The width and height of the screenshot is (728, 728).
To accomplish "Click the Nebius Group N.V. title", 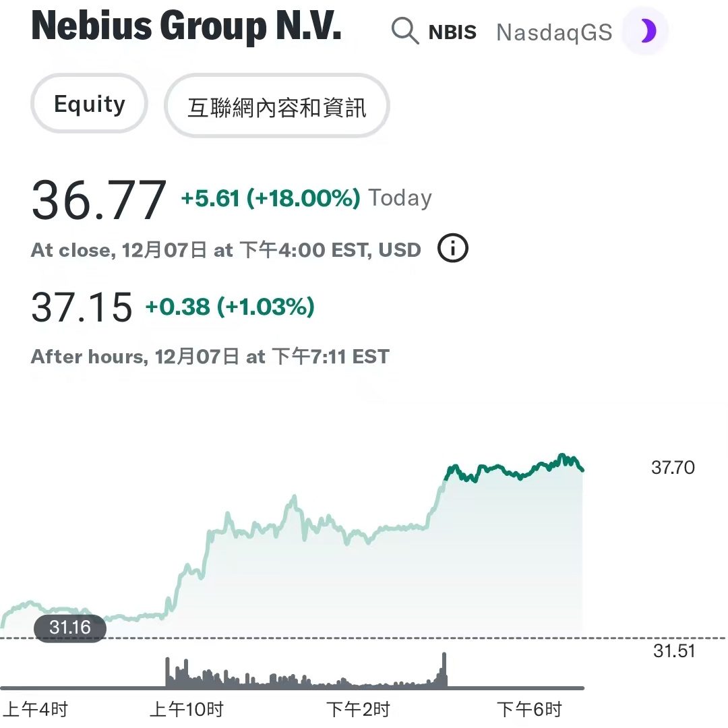I will point(186,26).
